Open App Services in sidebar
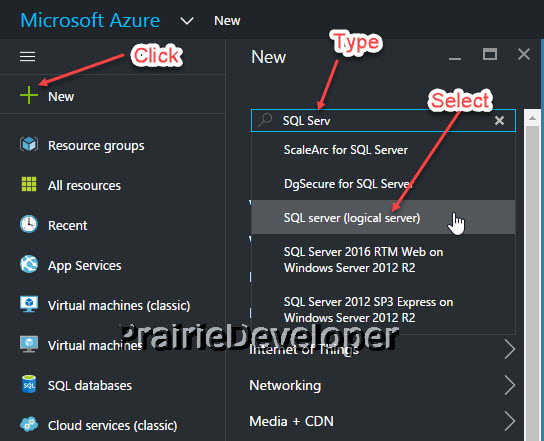The image size is (544, 441). click(85, 266)
